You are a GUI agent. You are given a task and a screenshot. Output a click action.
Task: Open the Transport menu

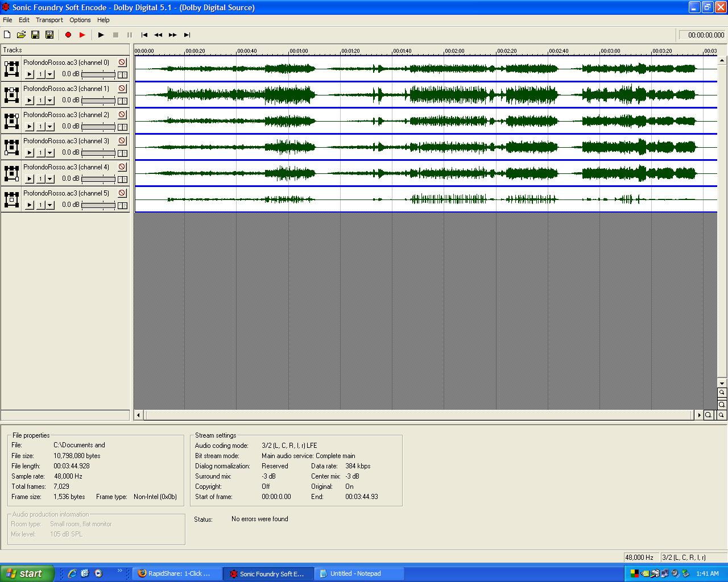click(x=49, y=20)
